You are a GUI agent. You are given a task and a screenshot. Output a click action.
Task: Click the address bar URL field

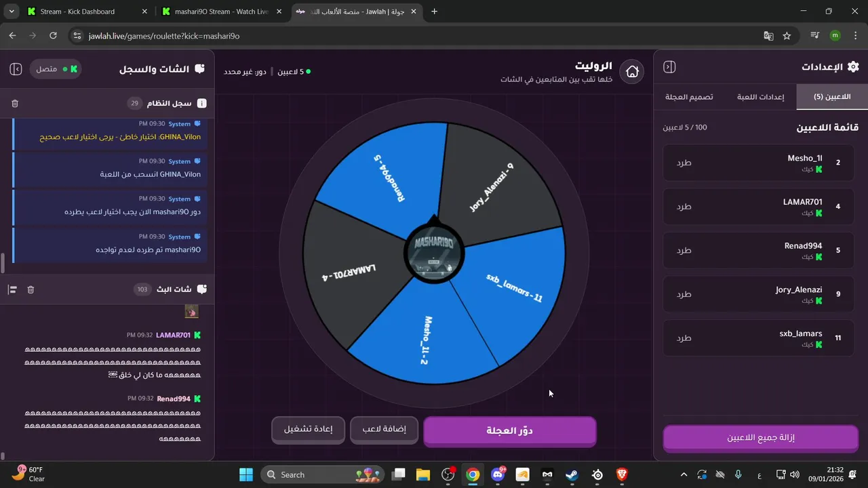[x=420, y=36]
